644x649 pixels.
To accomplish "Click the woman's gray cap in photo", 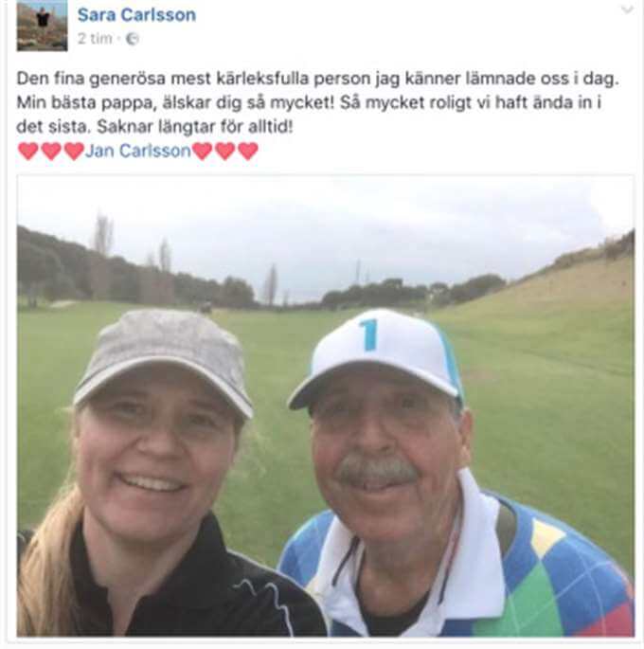I will (164, 360).
